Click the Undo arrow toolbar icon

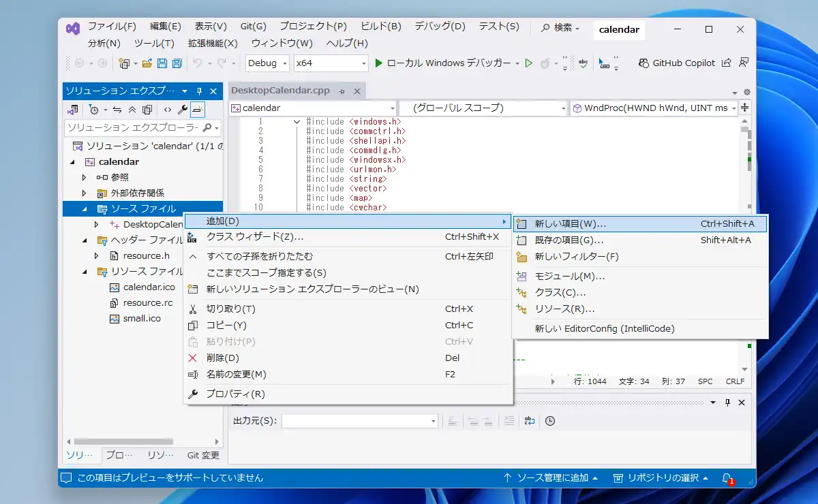click(197, 63)
